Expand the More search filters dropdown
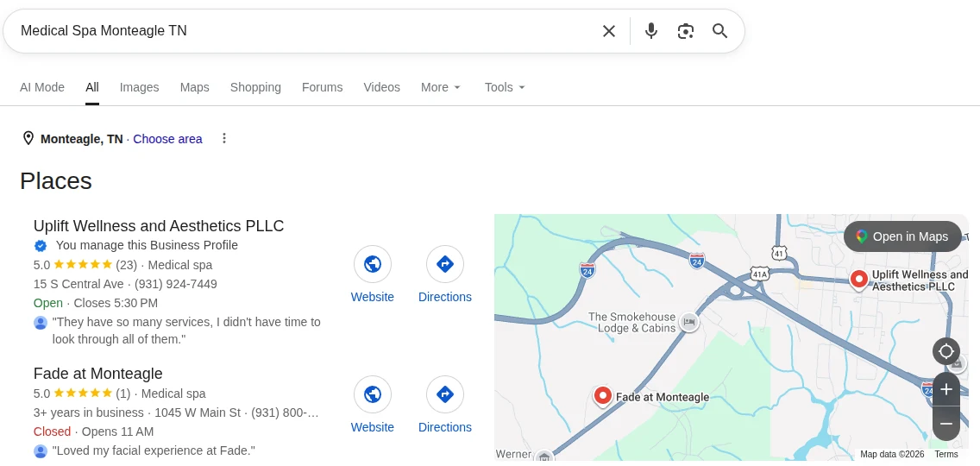This screenshot has height=466, width=980. [441, 87]
